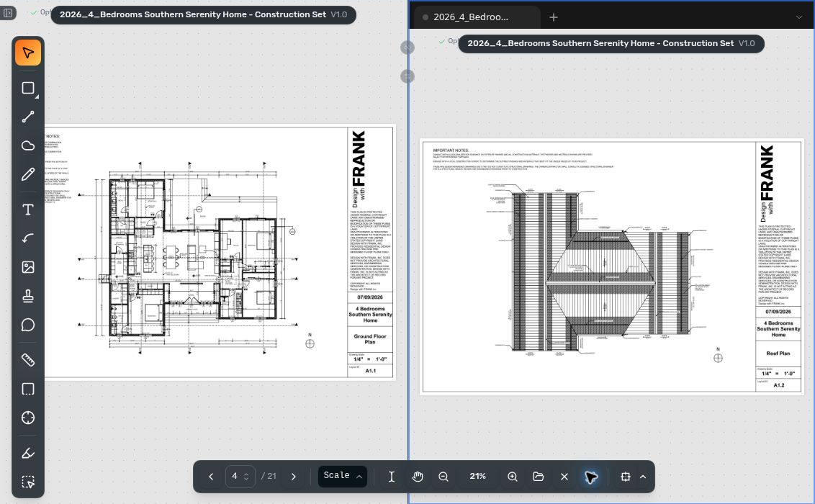Select the arrow pointer tool

point(28,53)
